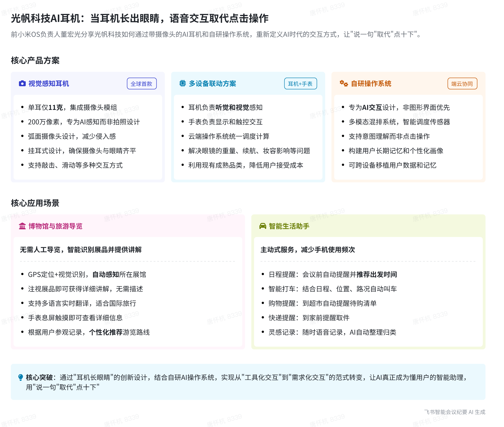Viewport: 504px width, 427px height.
Task: Click the 自研操作系统 heading text
Action: pyautogui.click(x=371, y=84)
